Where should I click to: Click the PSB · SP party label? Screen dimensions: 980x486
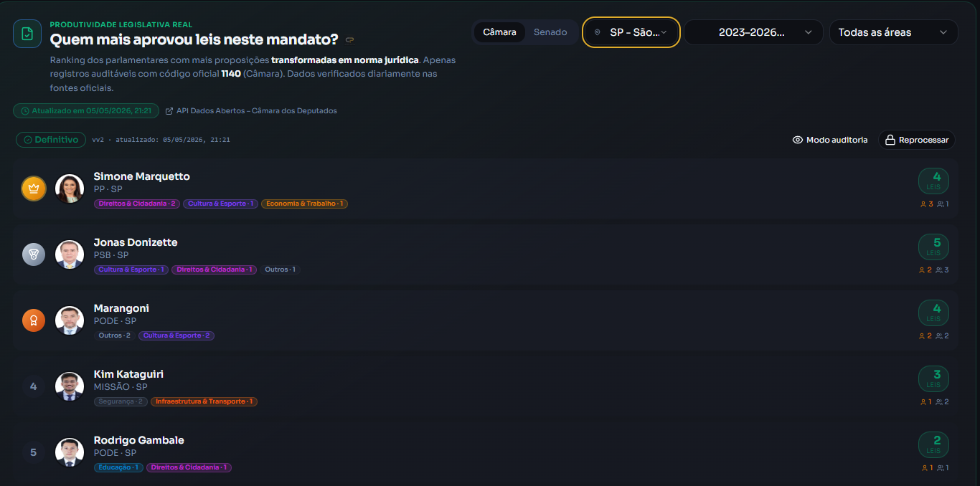pyautogui.click(x=111, y=255)
